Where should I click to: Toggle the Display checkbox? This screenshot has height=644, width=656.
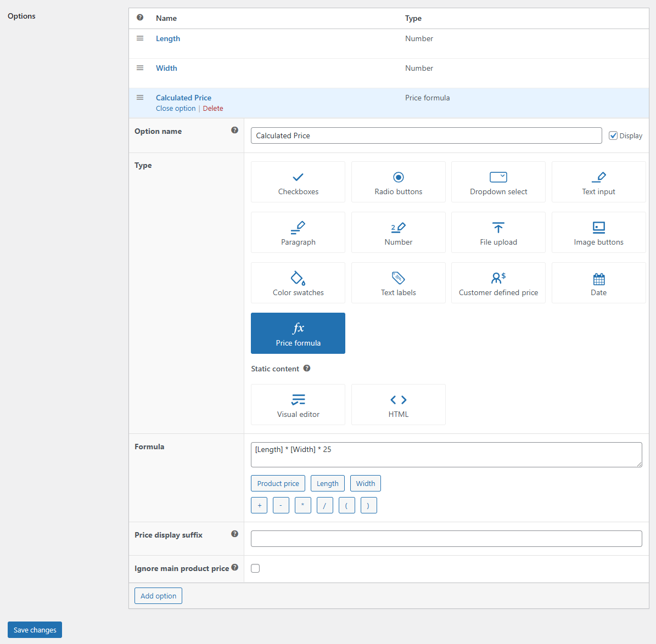(613, 135)
